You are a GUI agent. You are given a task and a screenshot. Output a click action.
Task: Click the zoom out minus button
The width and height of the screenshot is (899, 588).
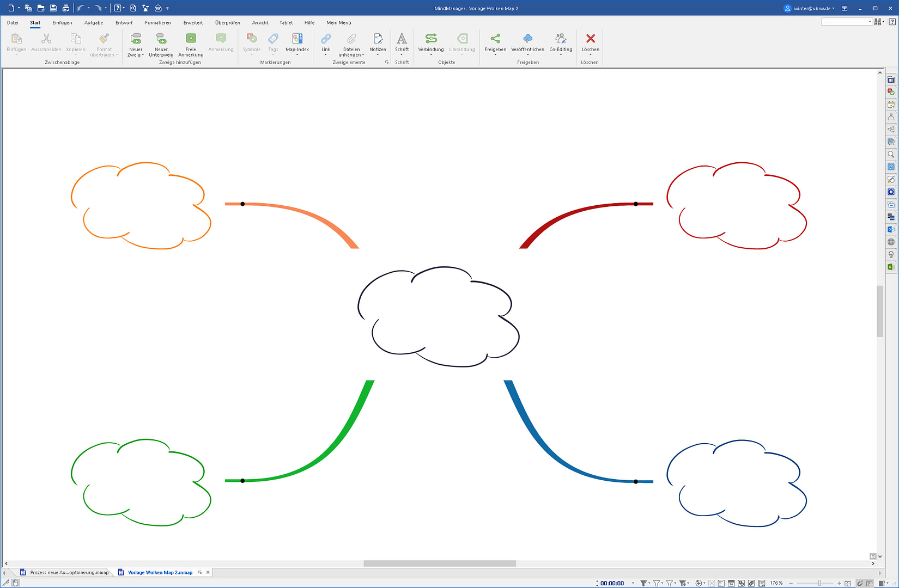791,583
